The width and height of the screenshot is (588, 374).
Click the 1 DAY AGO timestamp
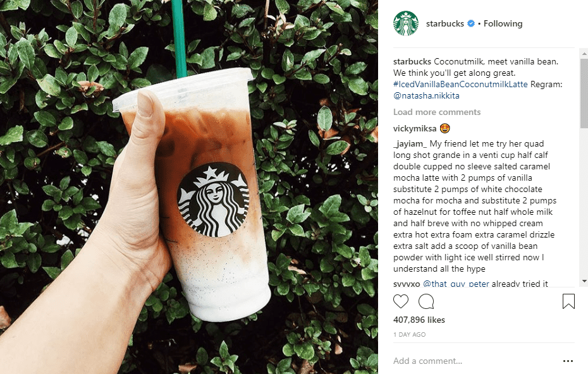click(410, 334)
